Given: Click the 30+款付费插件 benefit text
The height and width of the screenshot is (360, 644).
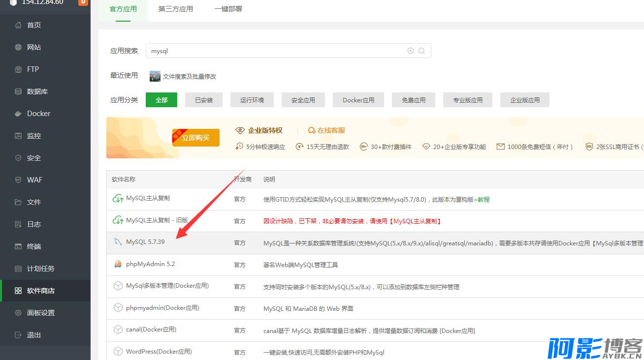Looking at the screenshot, I should [x=391, y=147].
